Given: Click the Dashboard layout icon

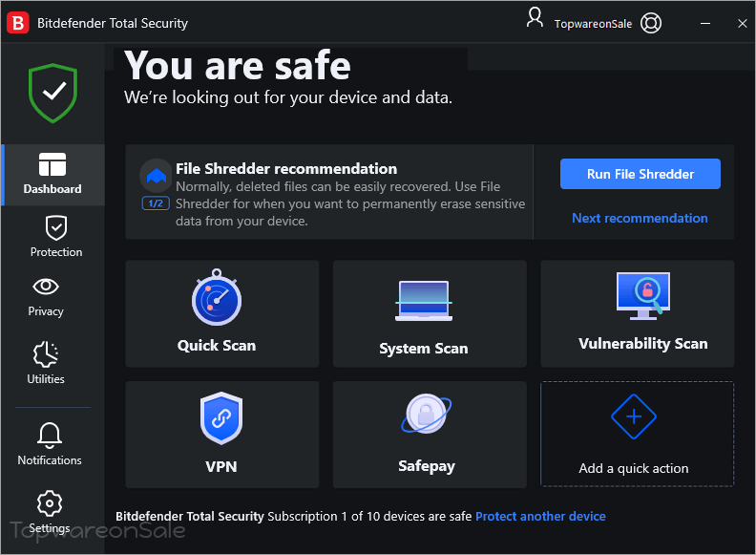Looking at the screenshot, I should tap(52, 164).
